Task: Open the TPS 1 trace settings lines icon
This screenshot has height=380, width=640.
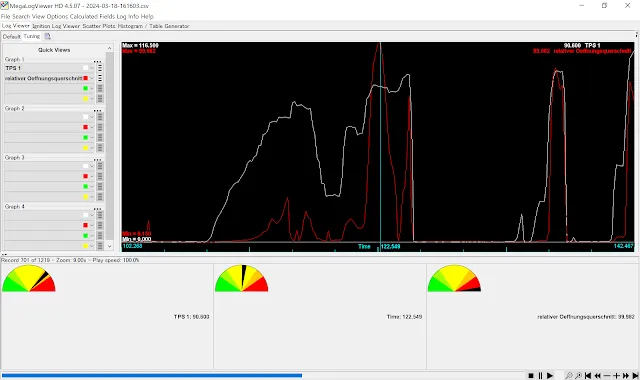Action: pos(100,68)
